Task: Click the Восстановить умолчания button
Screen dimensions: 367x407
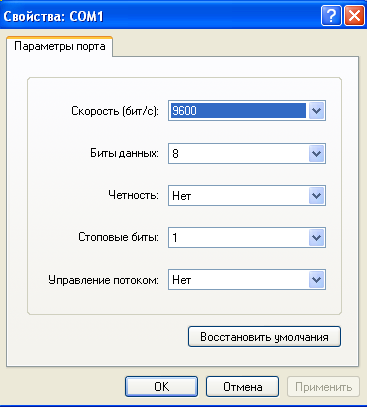Action: 264,337
